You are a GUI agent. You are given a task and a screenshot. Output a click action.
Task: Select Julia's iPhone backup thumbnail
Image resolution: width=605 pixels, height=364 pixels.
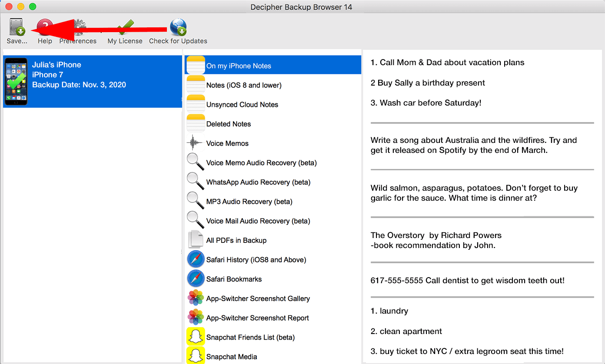click(16, 82)
